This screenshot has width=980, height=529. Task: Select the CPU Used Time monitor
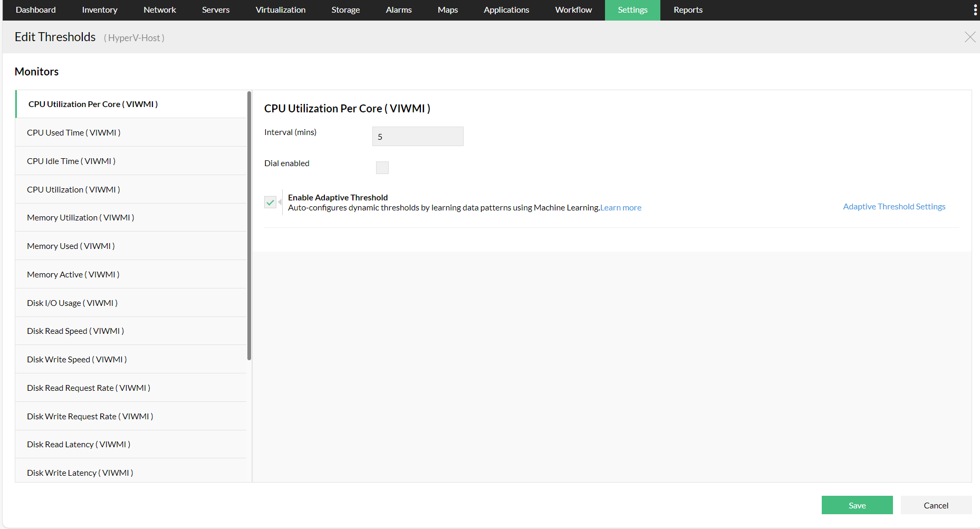(73, 132)
